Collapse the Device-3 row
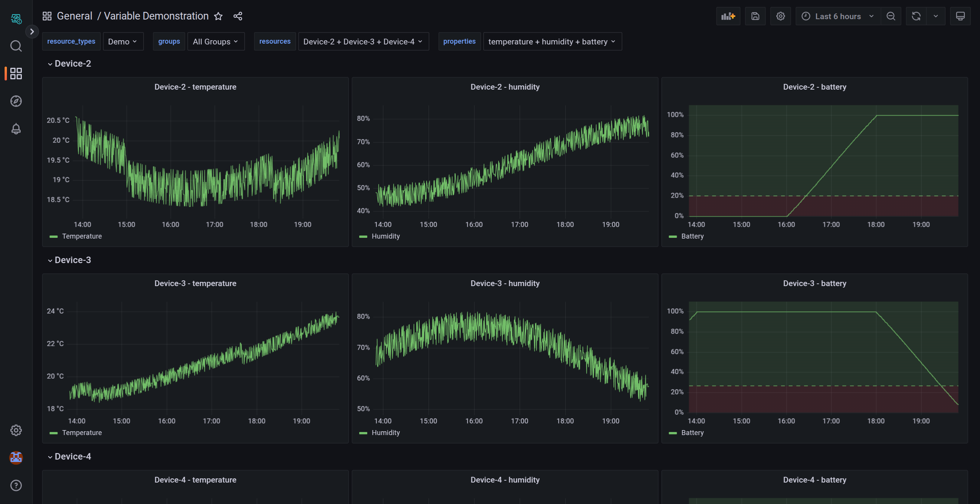The height and width of the screenshot is (504, 980). pyautogui.click(x=72, y=260)
